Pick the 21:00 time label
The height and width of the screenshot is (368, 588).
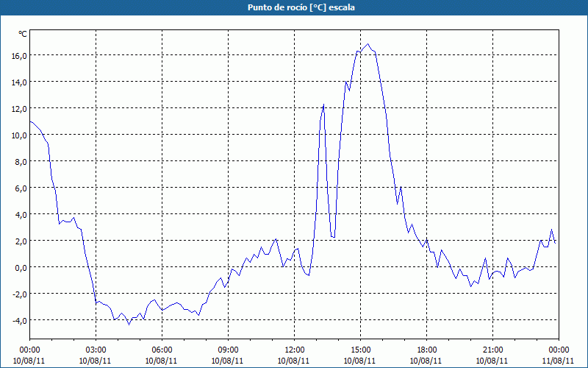492,350
